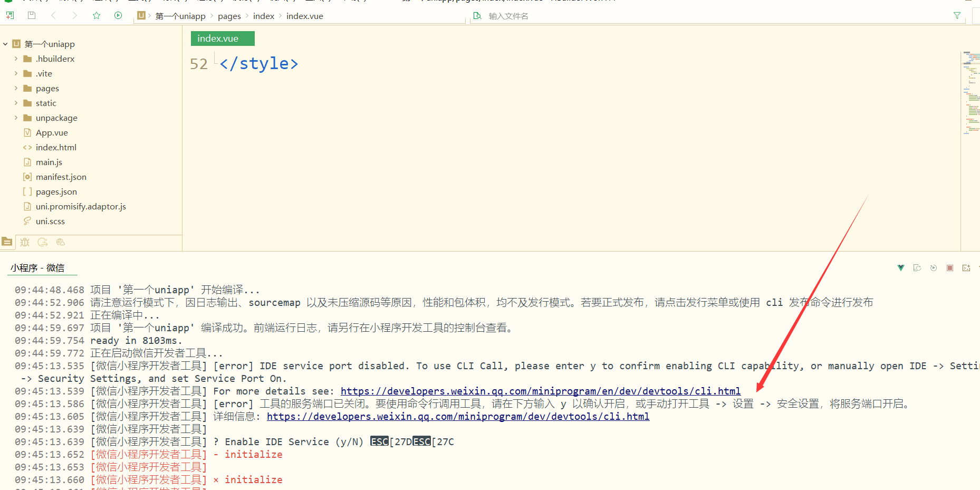Click index folder in the breadcrumb

pyautogui.click(x=264, y=16)
